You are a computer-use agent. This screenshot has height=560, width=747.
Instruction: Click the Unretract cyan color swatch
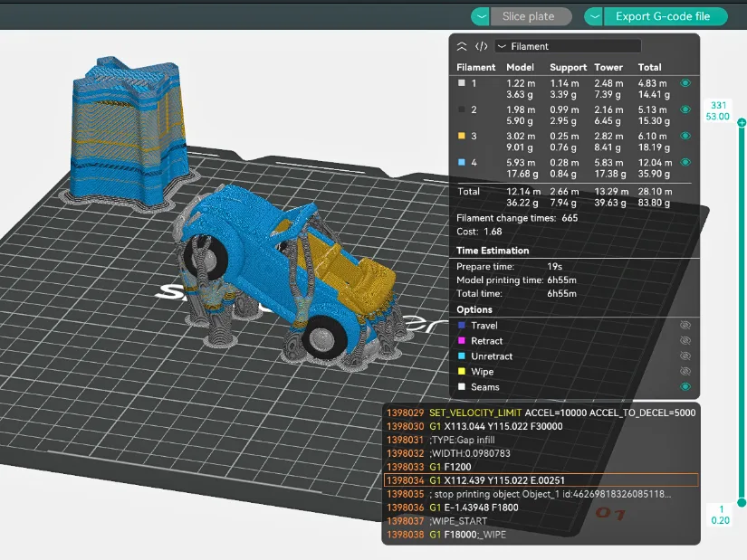[x=461, y=356]
